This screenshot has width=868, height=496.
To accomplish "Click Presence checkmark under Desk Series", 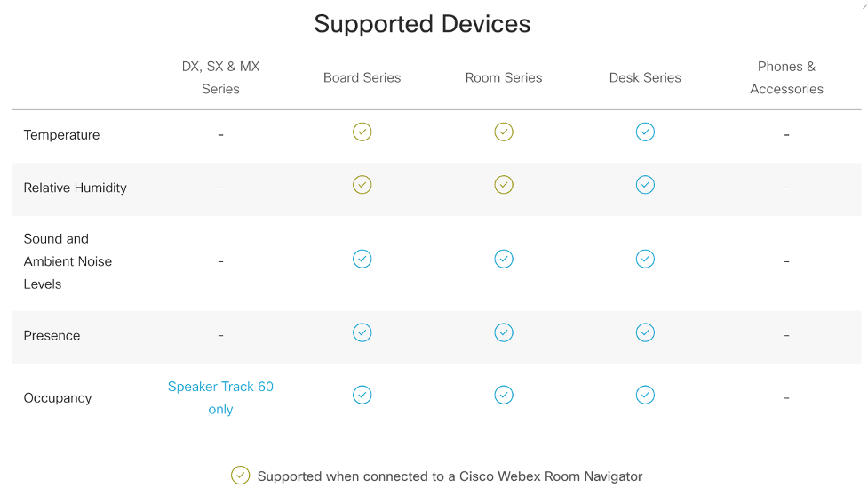I will pyautogui.click(x=645, y=332).
